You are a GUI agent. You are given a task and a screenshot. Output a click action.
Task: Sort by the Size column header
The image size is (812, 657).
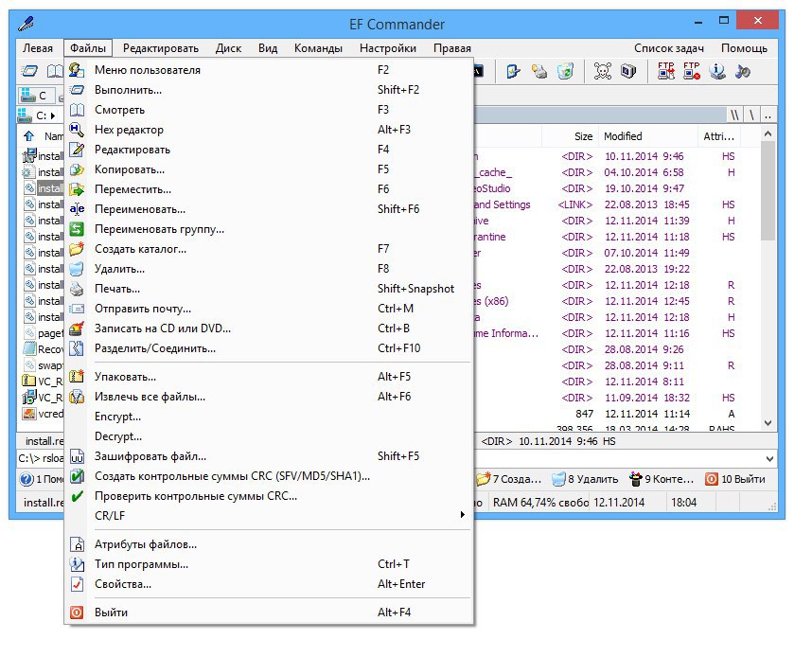[x=570, y=136]
